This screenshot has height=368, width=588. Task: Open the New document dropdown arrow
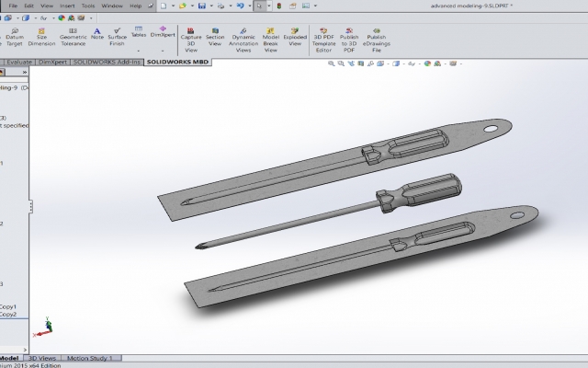point(173,6)
